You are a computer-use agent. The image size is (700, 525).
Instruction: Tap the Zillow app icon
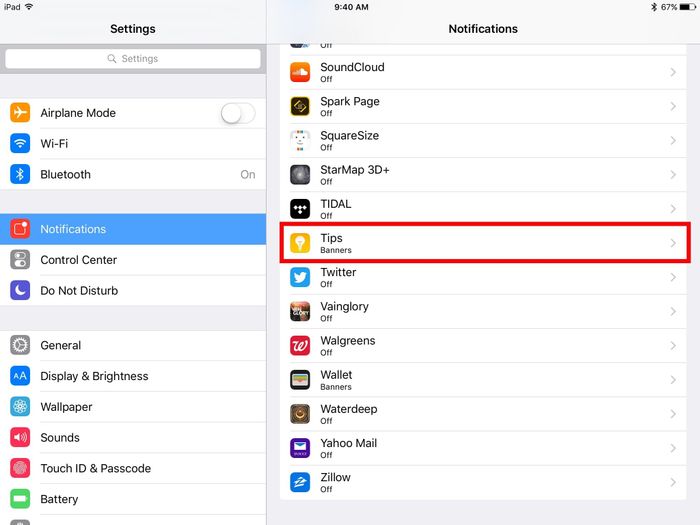[x=300, y=482]
